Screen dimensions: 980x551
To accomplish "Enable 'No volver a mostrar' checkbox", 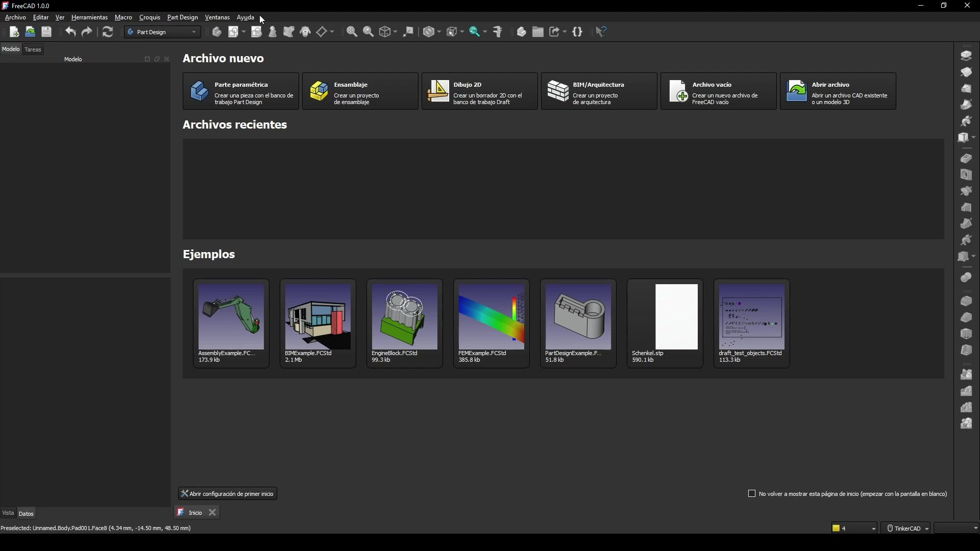I will pos(752,494).
